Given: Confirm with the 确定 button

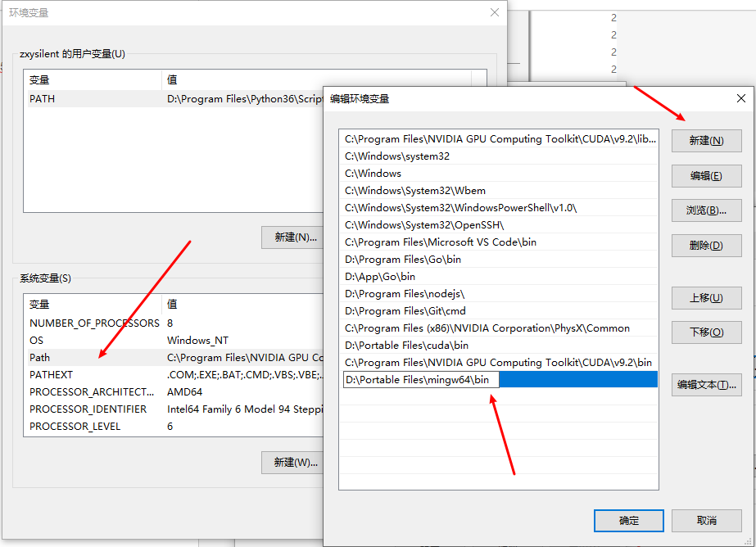Looking at the screenshot, I should (x=629, y=521).
